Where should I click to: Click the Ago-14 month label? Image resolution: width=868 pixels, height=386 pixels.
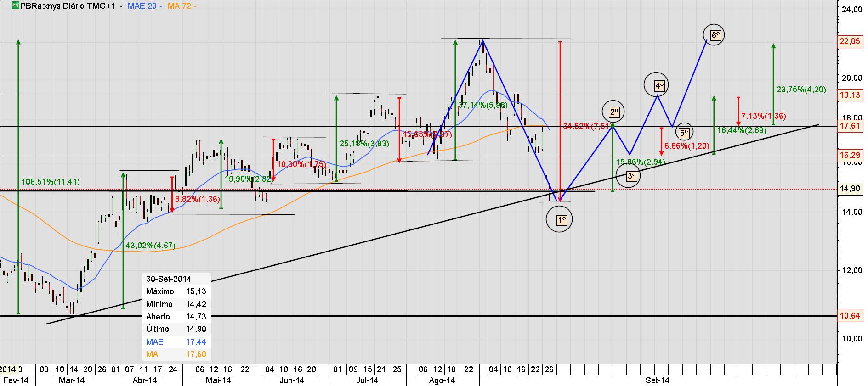[442, 380]
